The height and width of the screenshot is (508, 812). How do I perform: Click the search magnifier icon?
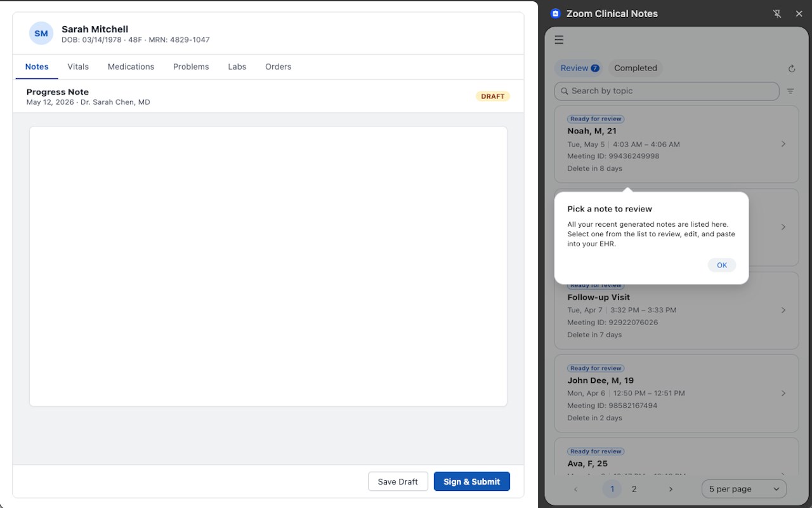(x=564, y=91)
